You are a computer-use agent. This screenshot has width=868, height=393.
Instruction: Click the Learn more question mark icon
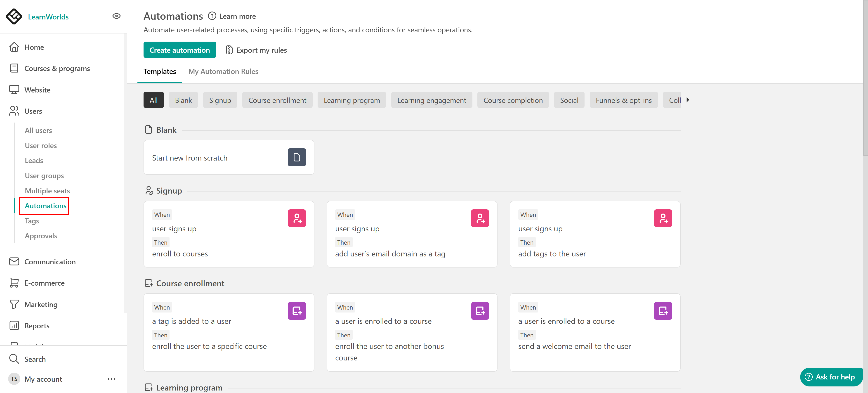coord(212,16)
